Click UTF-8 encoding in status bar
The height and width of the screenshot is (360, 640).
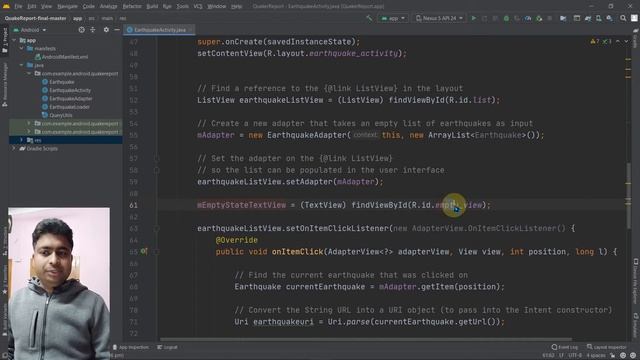pos(576,356)
